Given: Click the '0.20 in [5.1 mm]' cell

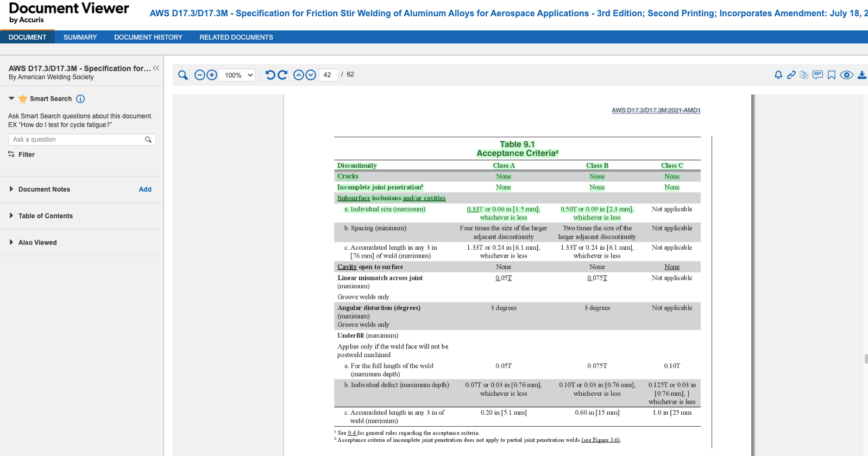Looking at the screenshot, I should click(504, 413).
